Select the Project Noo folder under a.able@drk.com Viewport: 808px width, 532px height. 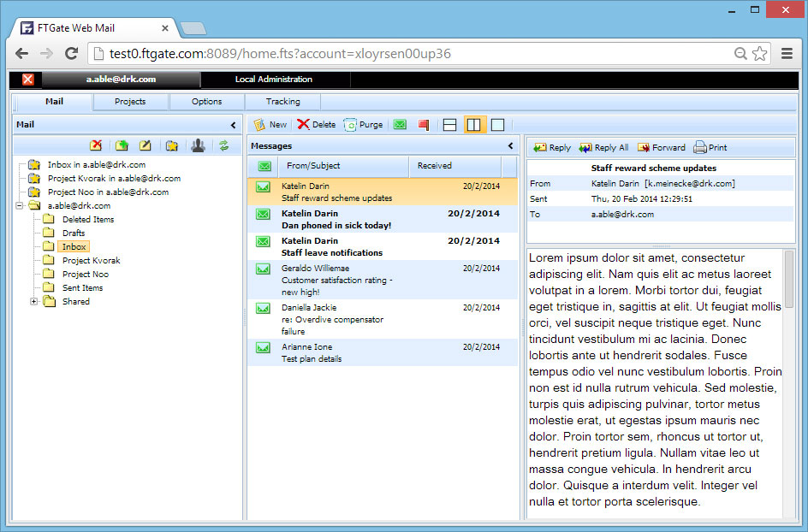(x=86, y=275)
